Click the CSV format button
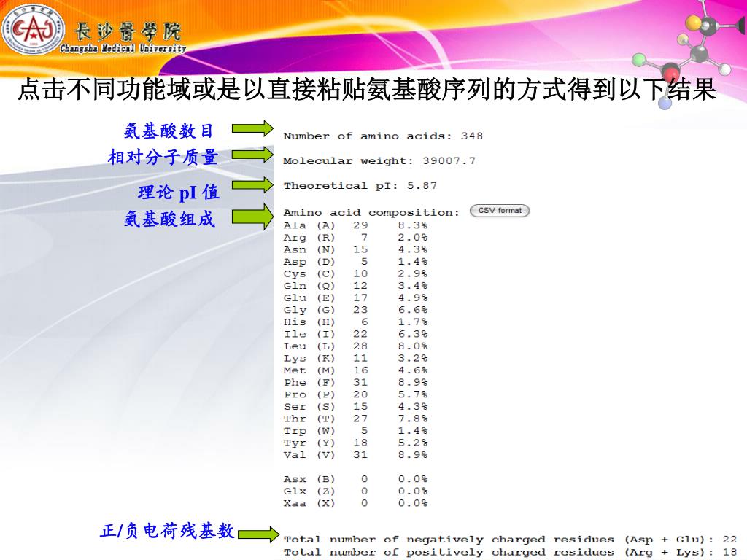747x560 pixels. click(499, 211)
